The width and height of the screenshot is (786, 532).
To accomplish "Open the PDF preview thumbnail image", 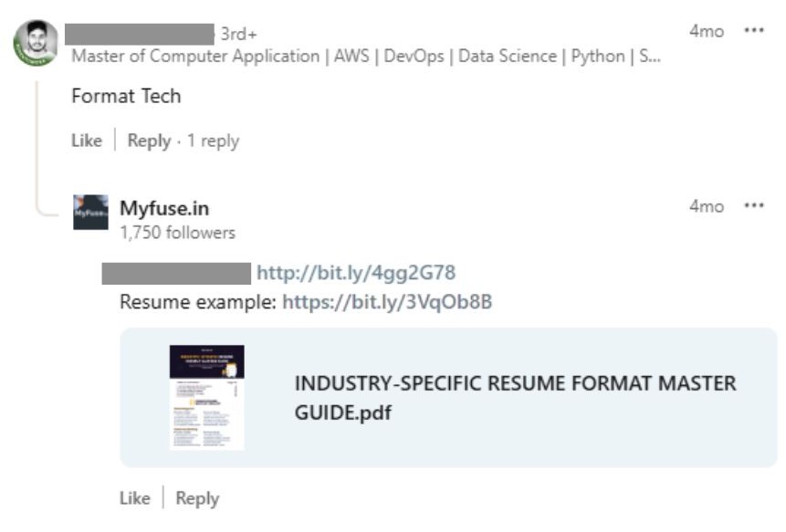I will pos(206,397).
